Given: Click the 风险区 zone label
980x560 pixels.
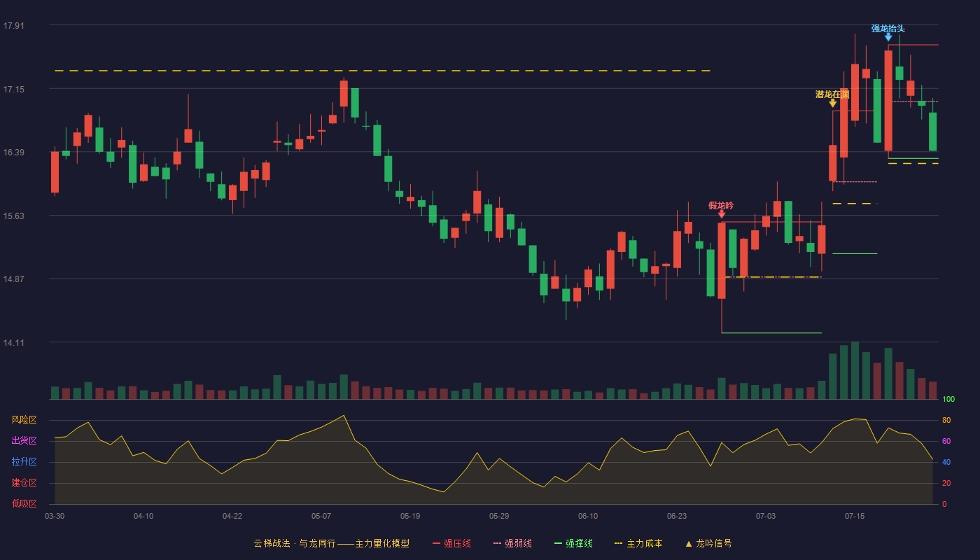Looking at the screenshot, I should pos(24,420).
